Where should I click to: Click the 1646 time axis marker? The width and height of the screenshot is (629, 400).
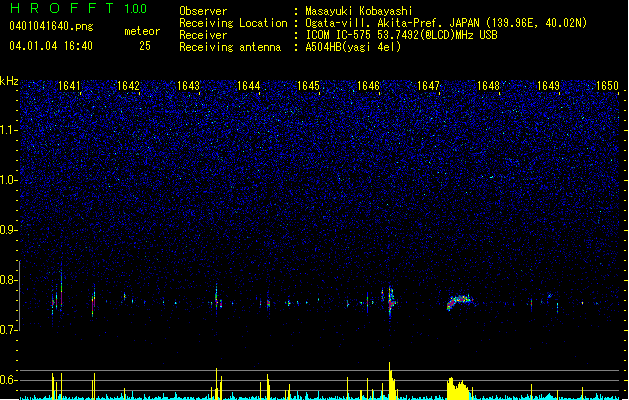pos(368,86)
